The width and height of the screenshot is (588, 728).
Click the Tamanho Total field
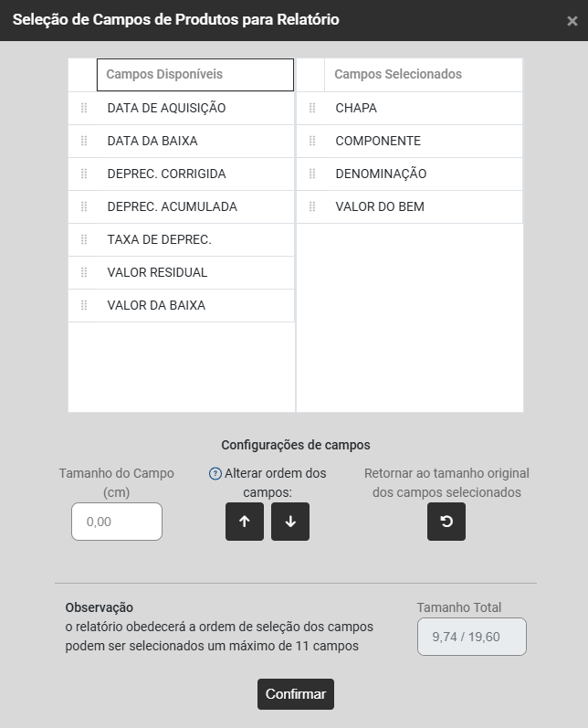pos(471,637)
